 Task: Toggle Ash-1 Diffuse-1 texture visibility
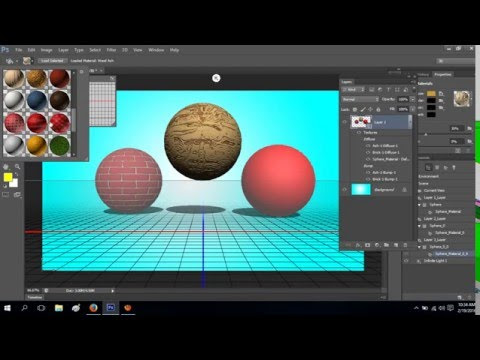tap(368, 146)
